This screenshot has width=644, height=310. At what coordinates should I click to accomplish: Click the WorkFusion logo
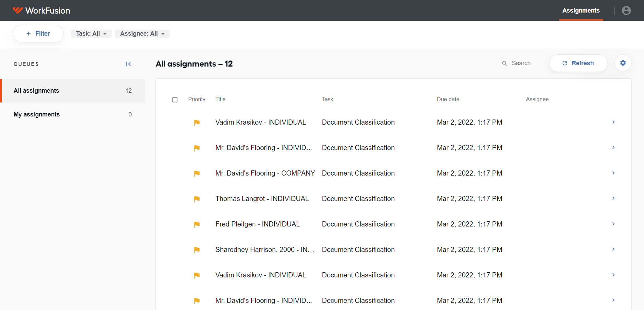point(41,11)
